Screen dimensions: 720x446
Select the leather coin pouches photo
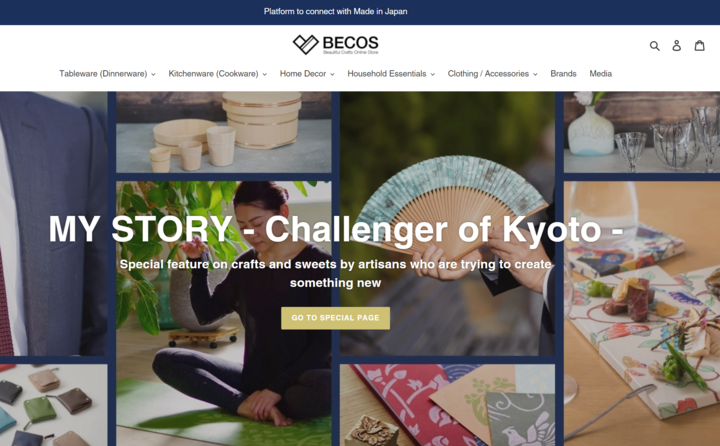(54, 405)
